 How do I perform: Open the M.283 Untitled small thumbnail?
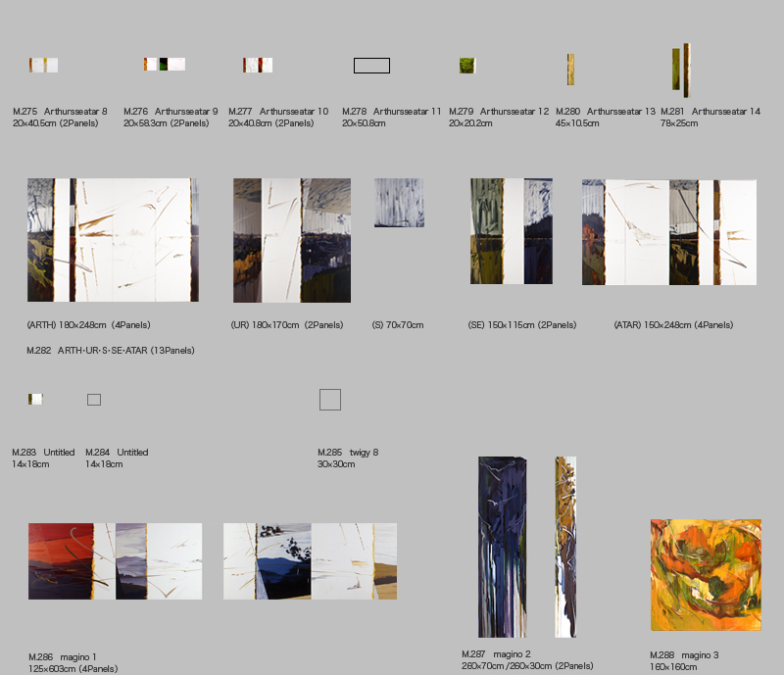click(x=35, y=399)
